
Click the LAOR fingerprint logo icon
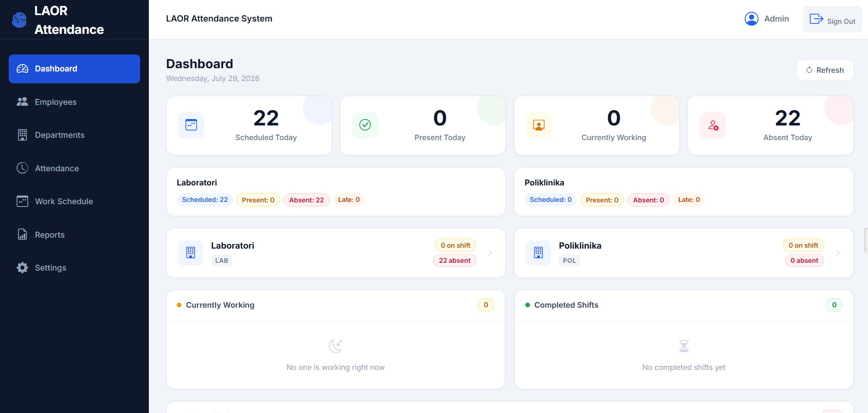[19, 20]
